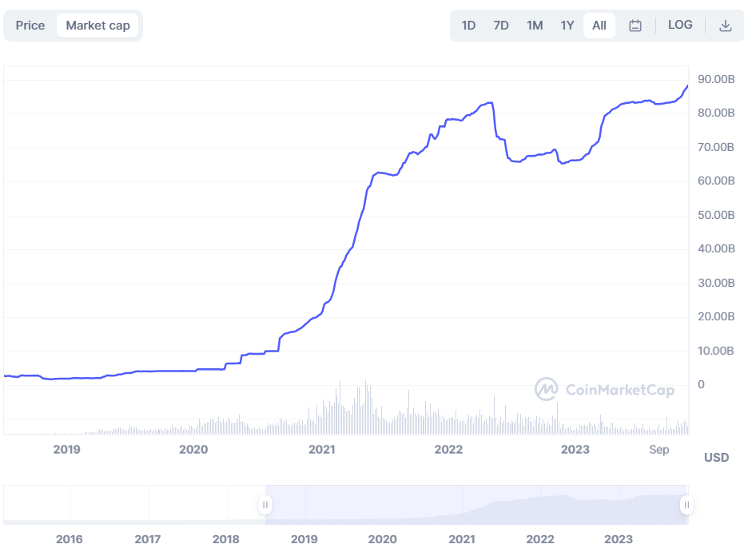Click the 2019 label on chart axis
This screenshot has height=560, width=744.
[66, 450]
